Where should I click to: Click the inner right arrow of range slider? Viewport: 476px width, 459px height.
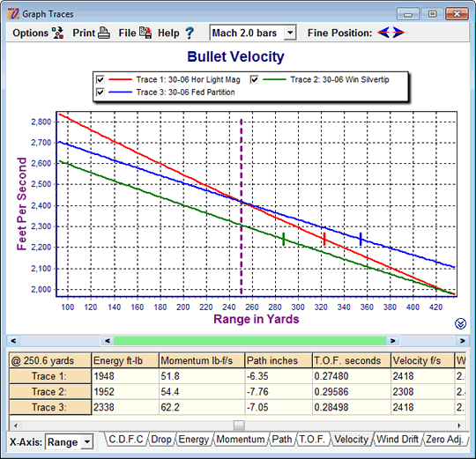point(393,341)
